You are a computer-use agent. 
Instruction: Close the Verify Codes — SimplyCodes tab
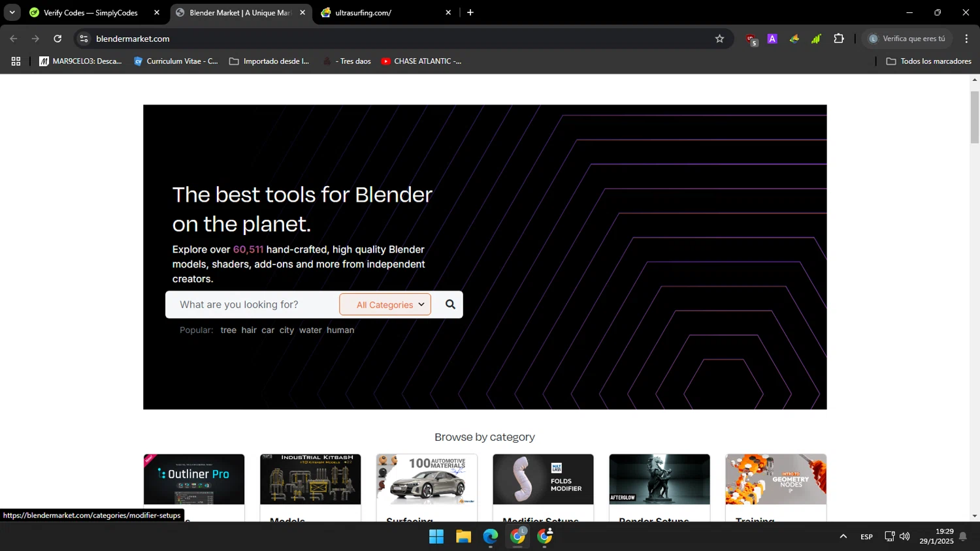157,12
